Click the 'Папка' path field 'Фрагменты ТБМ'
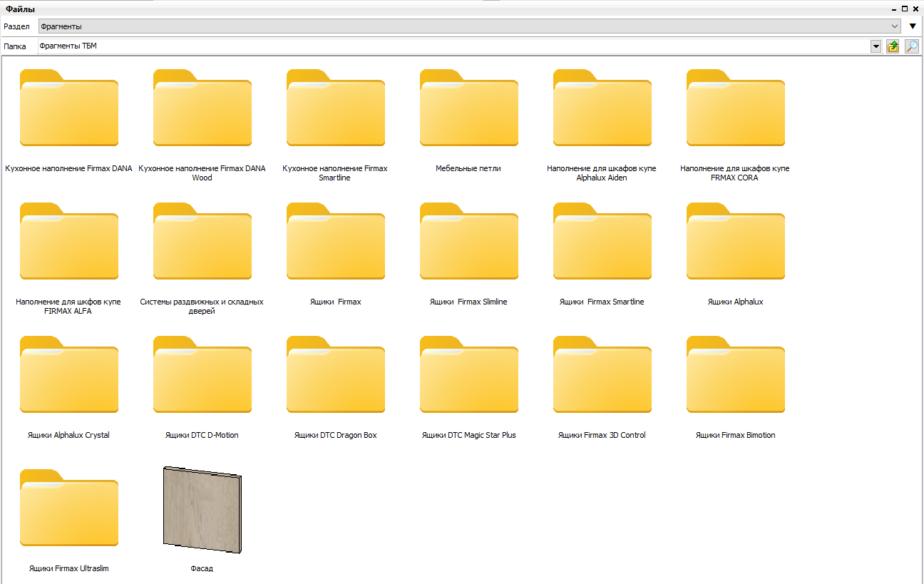This screenshot has width=924, height=584. point(454,46)
